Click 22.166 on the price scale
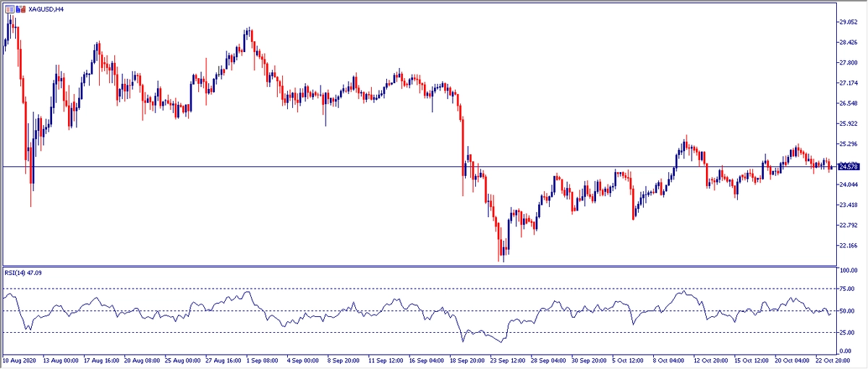Viewport: 868px width, 369px height. (847, 246)
